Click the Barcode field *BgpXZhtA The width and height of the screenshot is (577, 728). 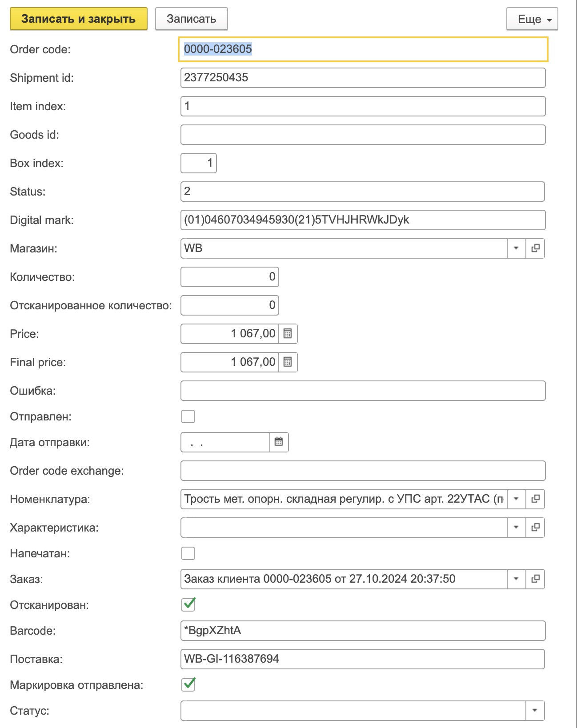(x=363, y=631)
